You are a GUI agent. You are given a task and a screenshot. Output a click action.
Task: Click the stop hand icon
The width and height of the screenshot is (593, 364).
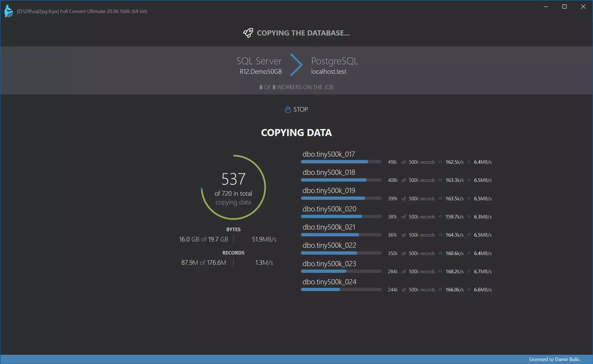coord(288,109)
